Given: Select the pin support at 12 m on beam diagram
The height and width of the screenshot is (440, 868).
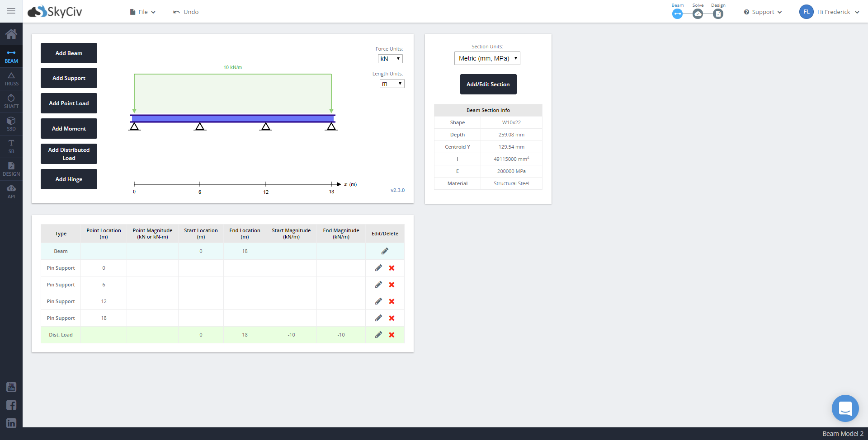Looking at the screenshot, I should tap(266, 126).
